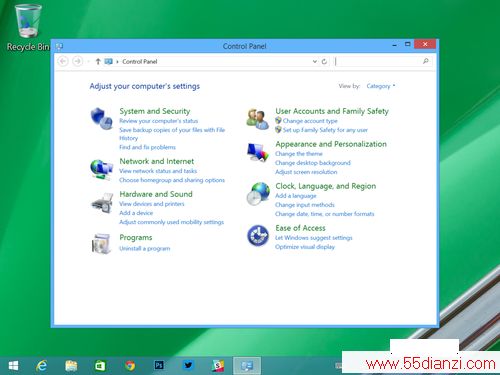This screenshot has width=500, height=375.
Task: Click the Back navigation arrow
Action: 63,61
